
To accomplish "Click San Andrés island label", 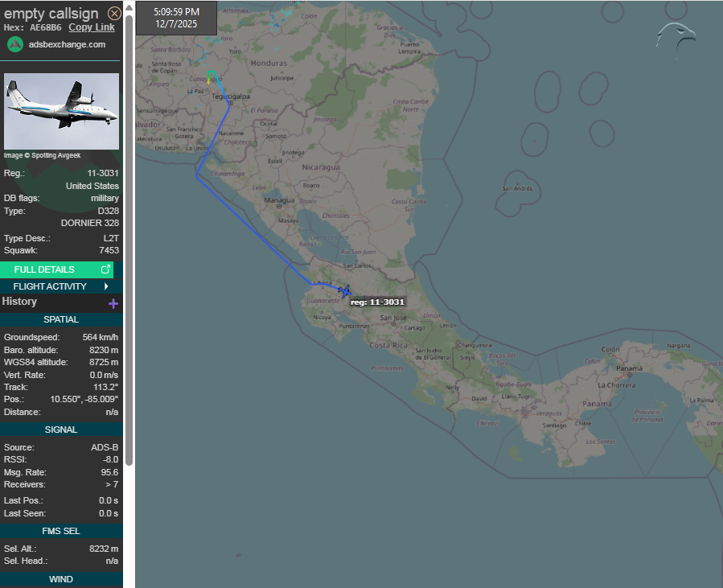I will (x=517, y=188).
